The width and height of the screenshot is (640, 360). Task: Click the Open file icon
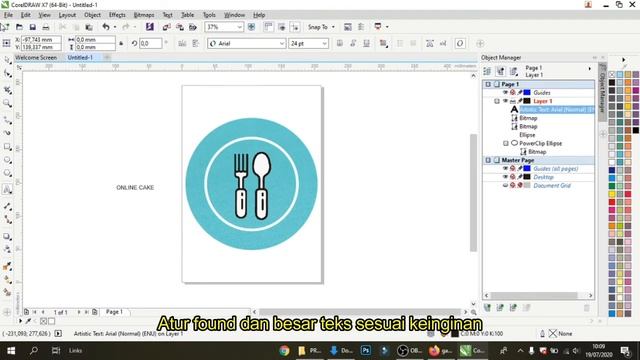[19, 27]
